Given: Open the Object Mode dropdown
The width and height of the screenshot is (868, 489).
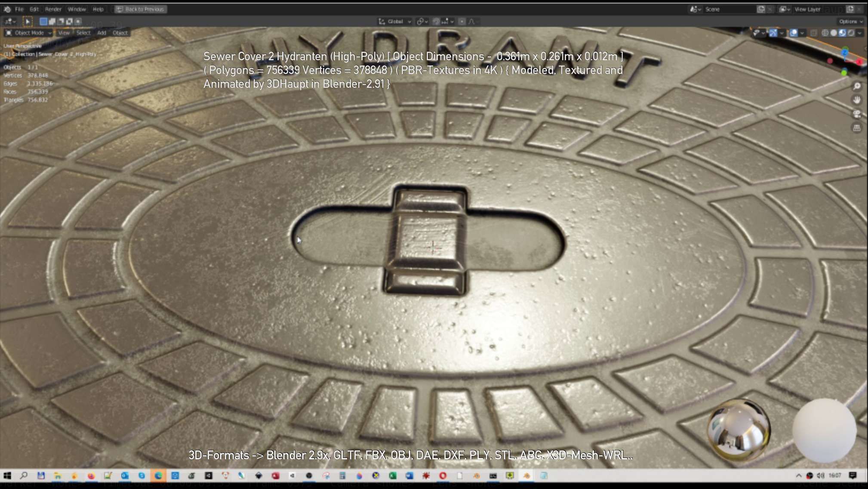Looking at the screenshot, I should click(x=29, y=33).
